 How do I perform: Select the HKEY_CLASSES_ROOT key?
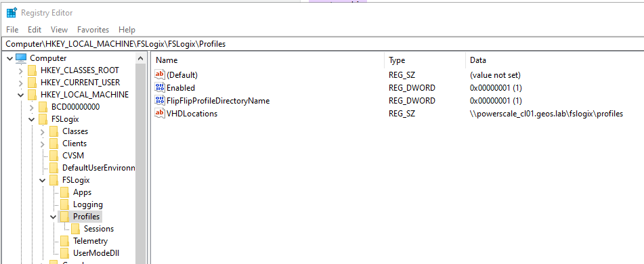coord(80,70)
